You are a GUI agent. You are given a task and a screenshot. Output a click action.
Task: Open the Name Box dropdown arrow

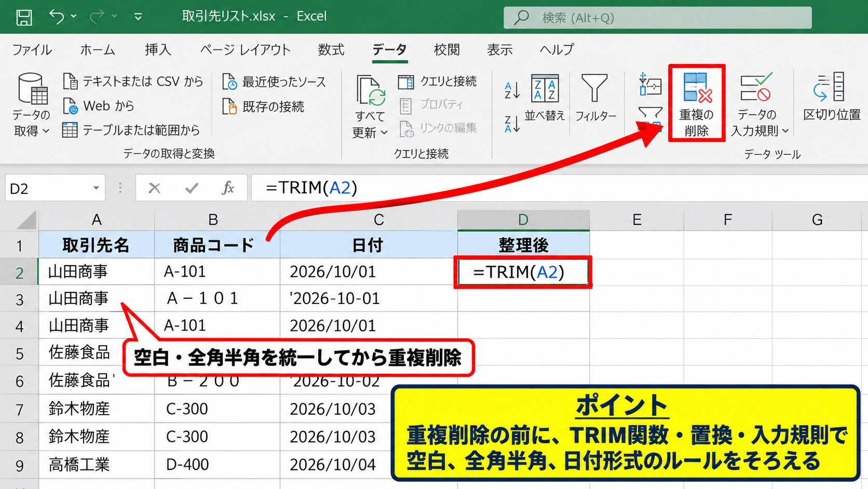pyautogui.click(x=96, y=188)
